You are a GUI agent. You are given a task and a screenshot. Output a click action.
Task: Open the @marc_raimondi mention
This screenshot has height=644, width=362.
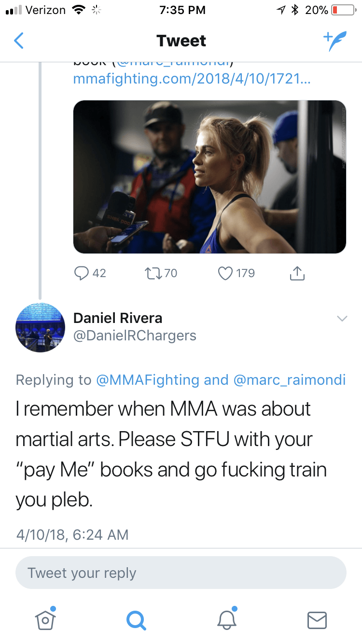[x=290, y=380]
